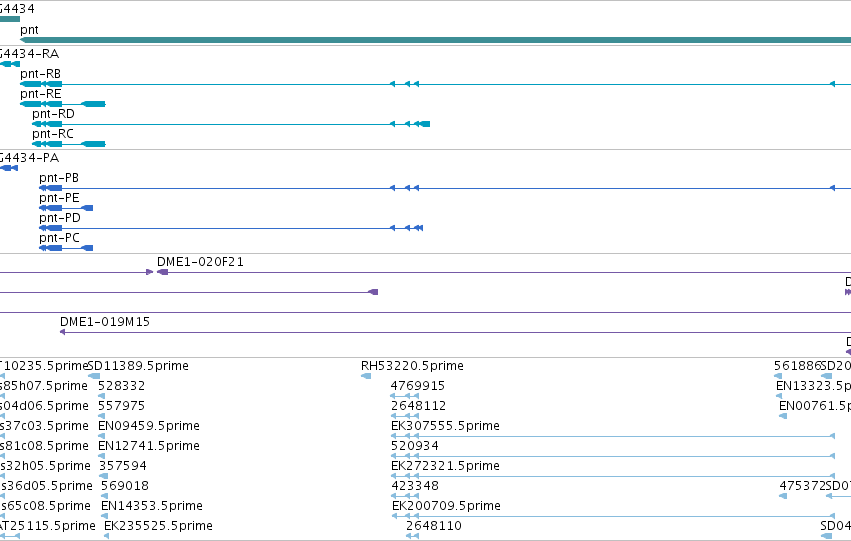Select the pnt-PE coding exon glyph

(66, 208)
